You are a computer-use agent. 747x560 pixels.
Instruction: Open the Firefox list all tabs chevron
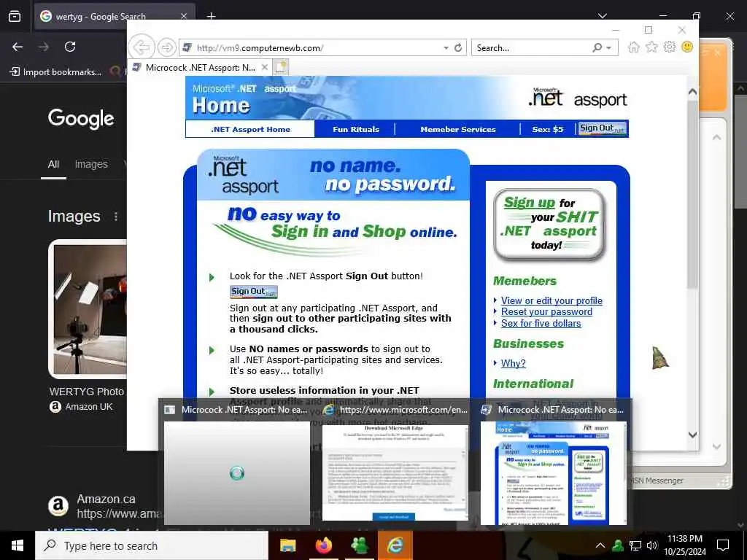[x=602, y=16]
